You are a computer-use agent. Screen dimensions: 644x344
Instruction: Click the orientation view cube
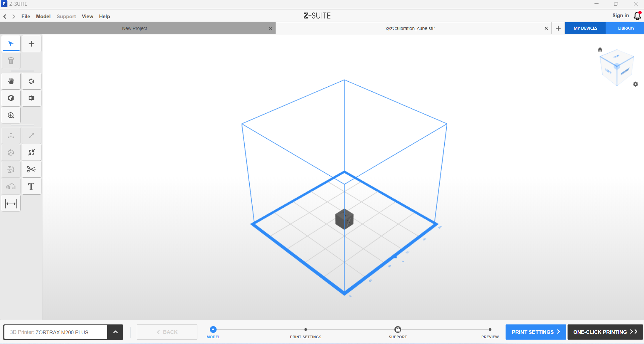tap(617, 67)
